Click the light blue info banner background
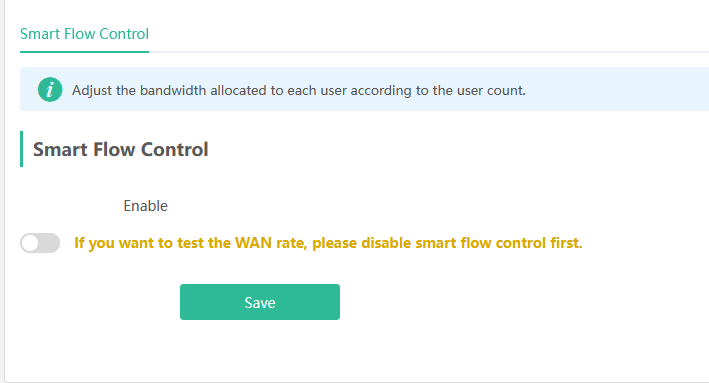The width and height of the screenshot is (709, 383). pos(615,89)
